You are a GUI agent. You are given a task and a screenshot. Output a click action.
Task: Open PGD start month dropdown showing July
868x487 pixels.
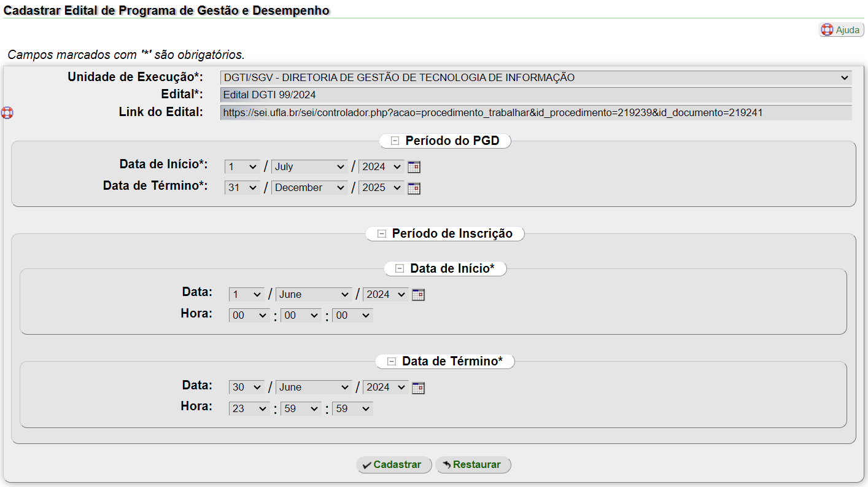(x=309, y=166)
